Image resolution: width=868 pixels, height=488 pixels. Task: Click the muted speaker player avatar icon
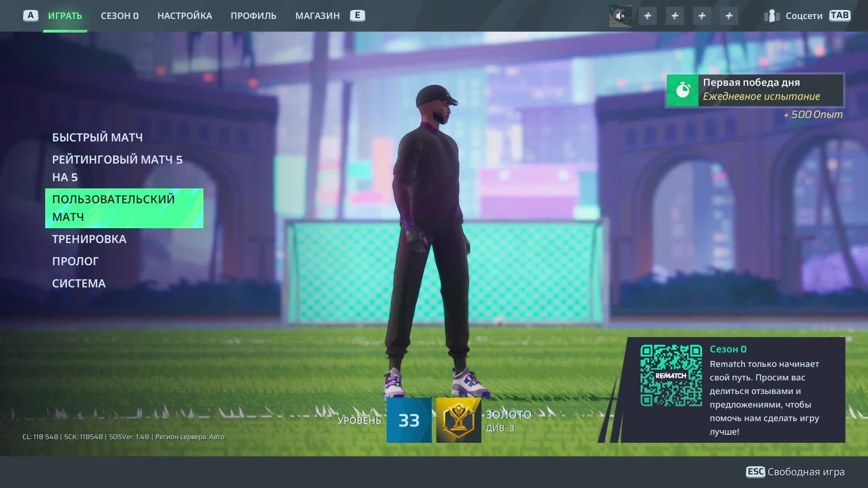pos(620,16)
